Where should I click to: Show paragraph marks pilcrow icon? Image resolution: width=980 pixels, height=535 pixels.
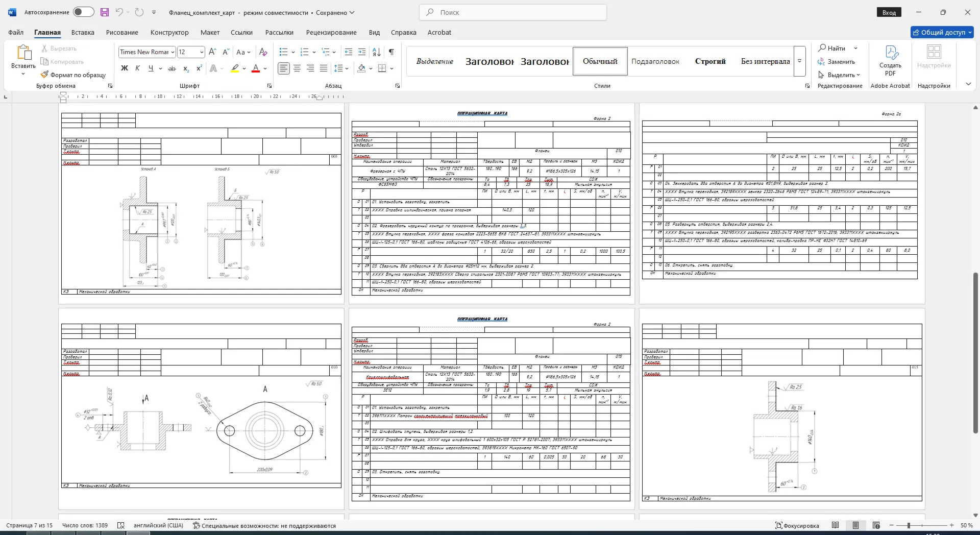(x=391, y=52)
